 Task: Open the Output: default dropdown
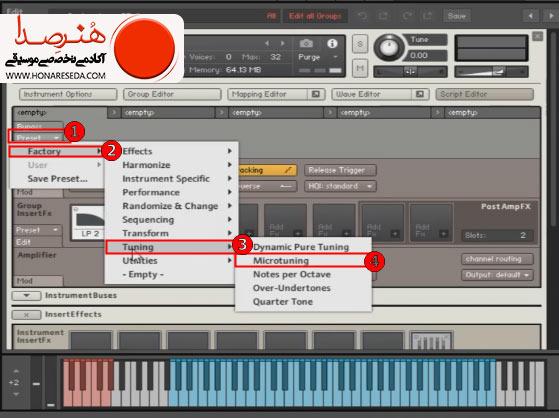(x=497, y=275)
